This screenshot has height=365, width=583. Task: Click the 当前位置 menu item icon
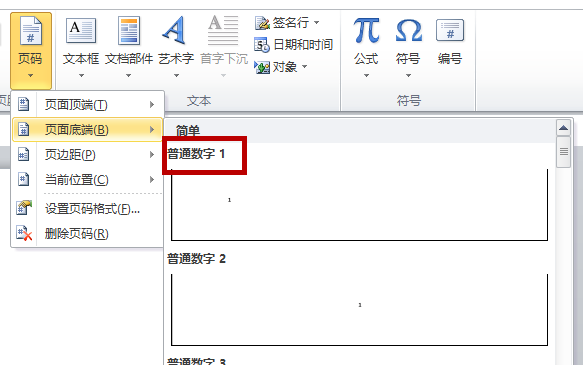point(23,180)
